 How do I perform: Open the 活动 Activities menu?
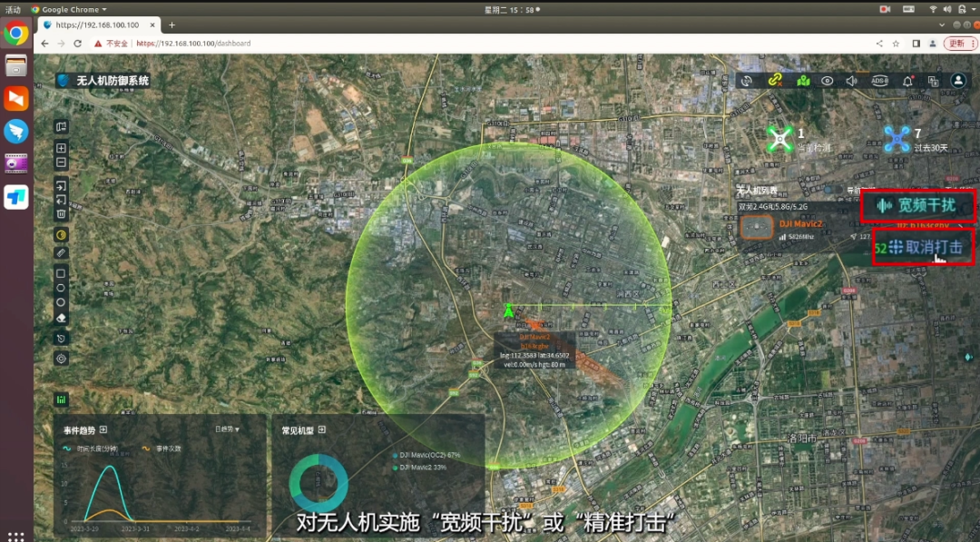click(x=14, y=9)
